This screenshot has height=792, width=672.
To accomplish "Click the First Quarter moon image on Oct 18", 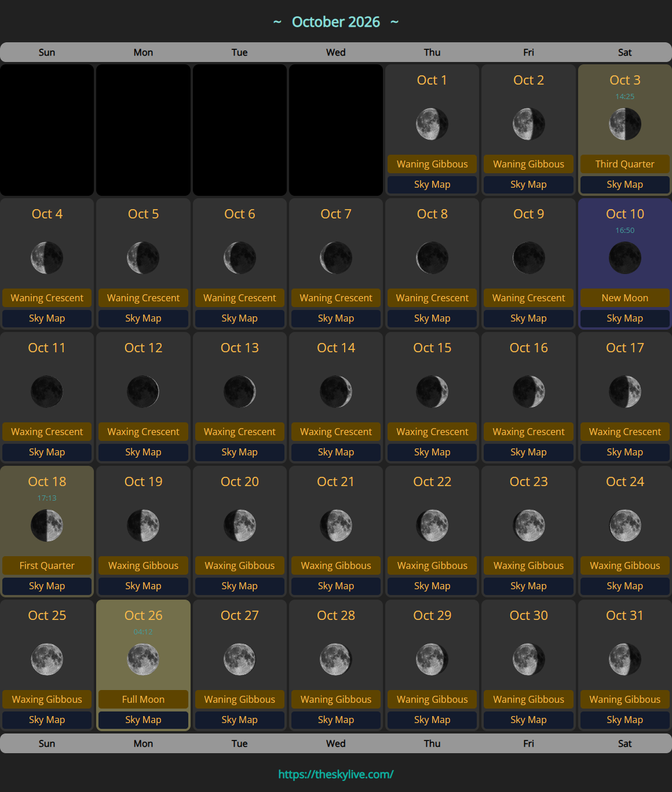I will tap(47, 525).
